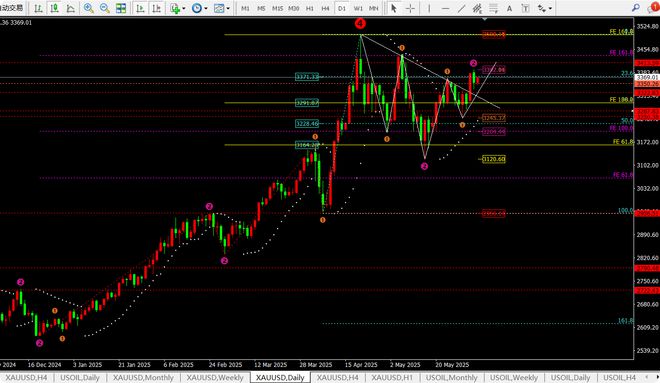
Task: Click the zoom in magnifier icon
Action: click(x=88, y=8)
